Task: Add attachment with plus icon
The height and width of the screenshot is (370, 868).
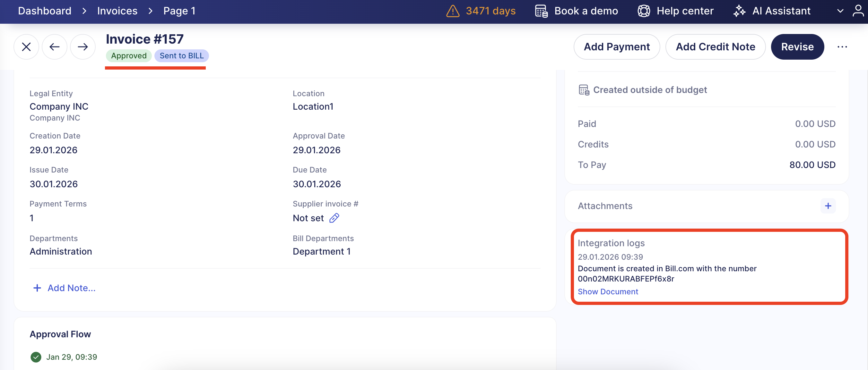Action: point(828,206)
